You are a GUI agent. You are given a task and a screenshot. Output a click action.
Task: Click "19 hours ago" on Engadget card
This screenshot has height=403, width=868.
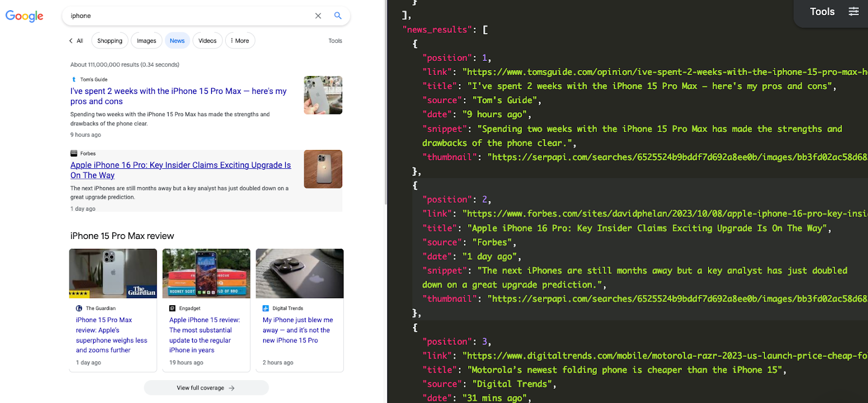click(x=186, y=362)
